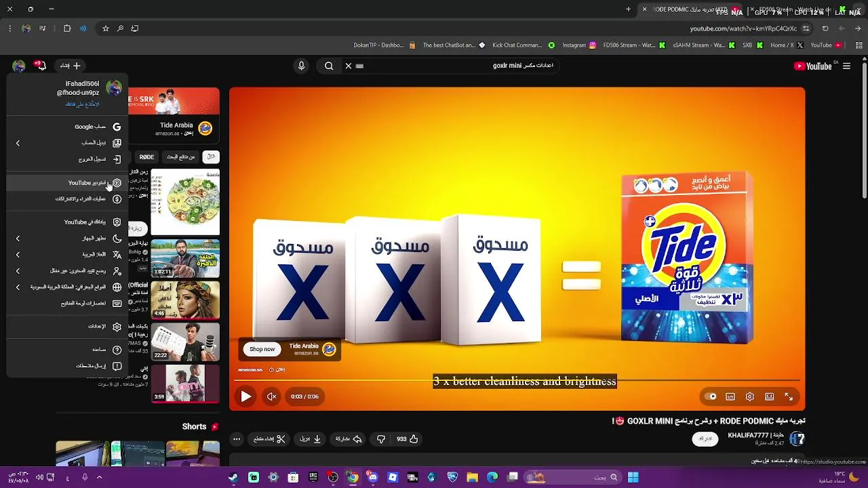Open the 22:22 video thumbnail
The height and width of the screenshot is (488, 868).
(x=185, y=341)
